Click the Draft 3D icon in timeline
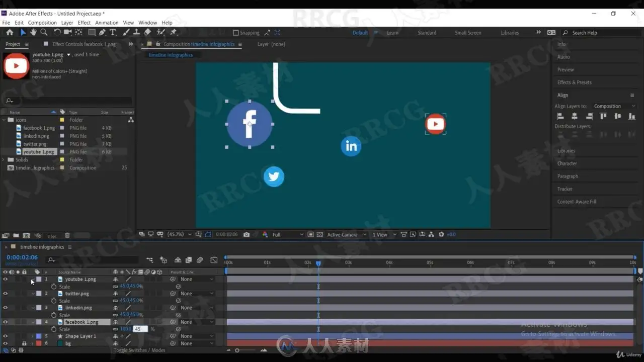 click(164, 260)
